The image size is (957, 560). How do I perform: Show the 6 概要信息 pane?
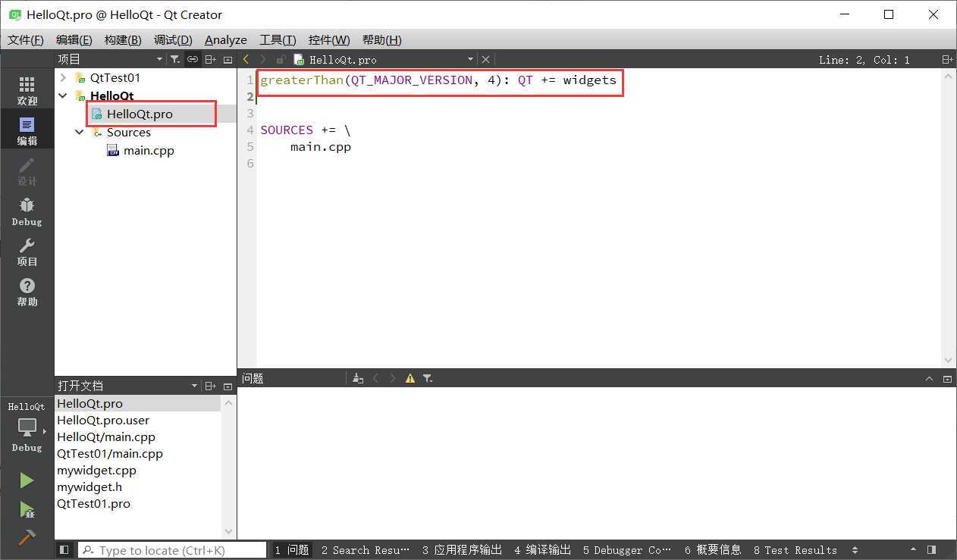[x=713, y=550]
